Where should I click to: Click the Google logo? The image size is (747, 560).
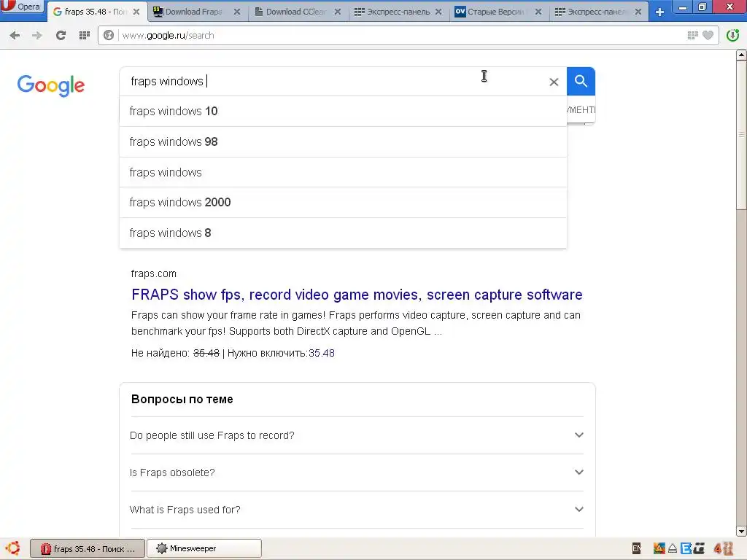pyautogui.click(x=51, y=85)
